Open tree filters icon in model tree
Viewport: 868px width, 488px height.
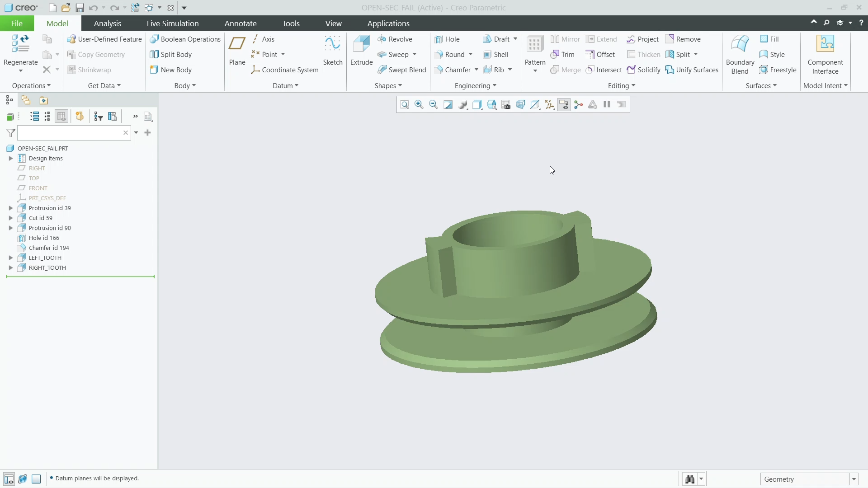pyautogui.click(x=99, y=117)
